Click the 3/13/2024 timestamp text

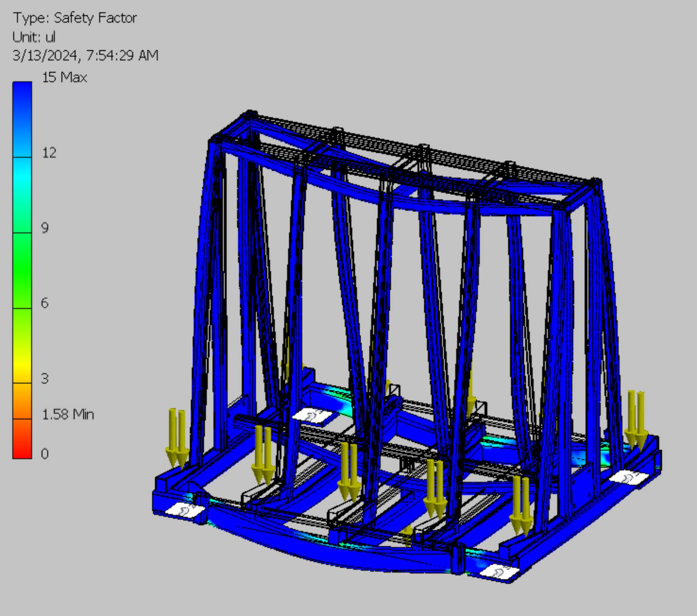[85, 56]
